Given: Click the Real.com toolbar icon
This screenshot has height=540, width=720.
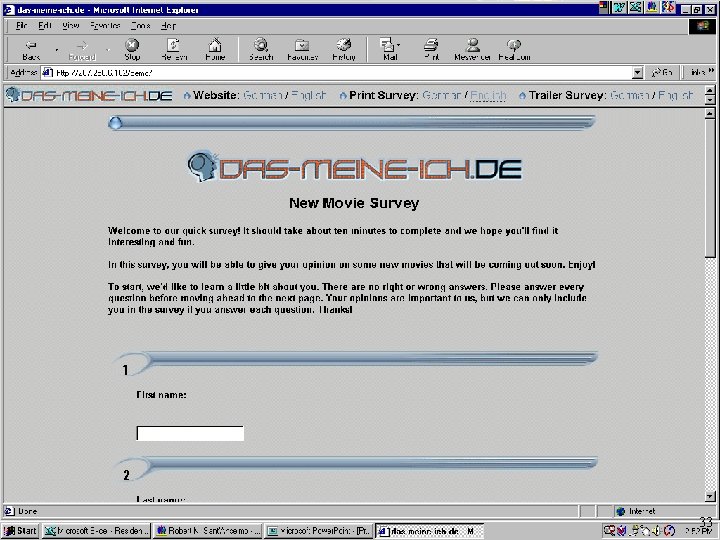Looking at the screenshot, I should [x=514, y=50].
